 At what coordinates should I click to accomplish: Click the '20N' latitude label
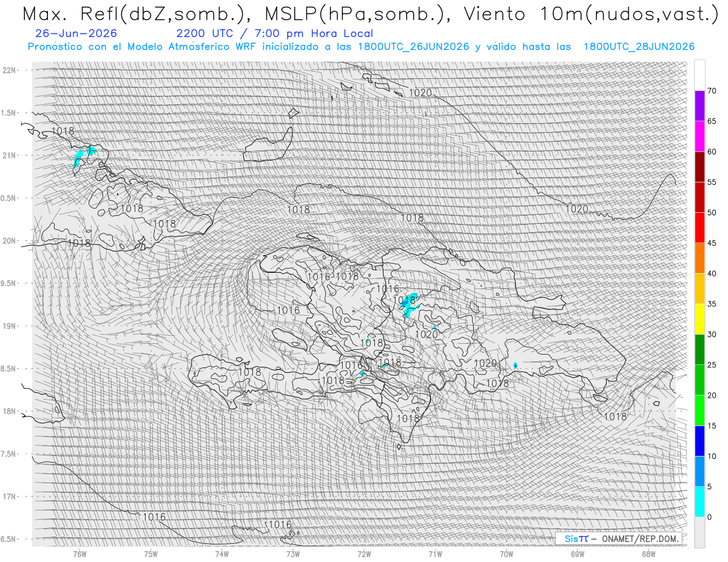[9, 241]
